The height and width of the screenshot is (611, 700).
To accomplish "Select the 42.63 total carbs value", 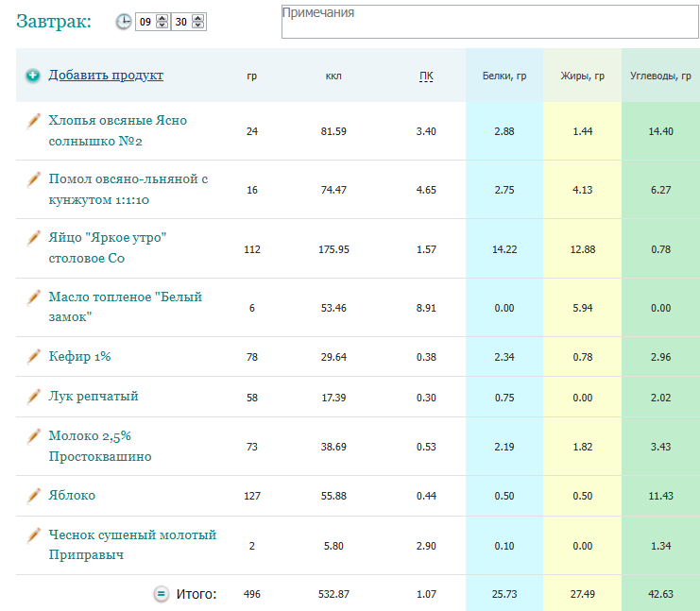I will click(x=660, y=594).
